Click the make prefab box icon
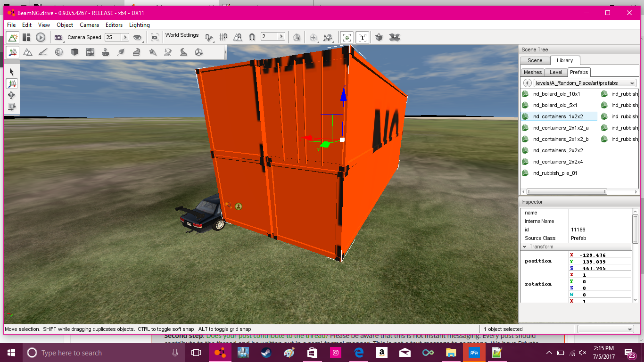 379,37
